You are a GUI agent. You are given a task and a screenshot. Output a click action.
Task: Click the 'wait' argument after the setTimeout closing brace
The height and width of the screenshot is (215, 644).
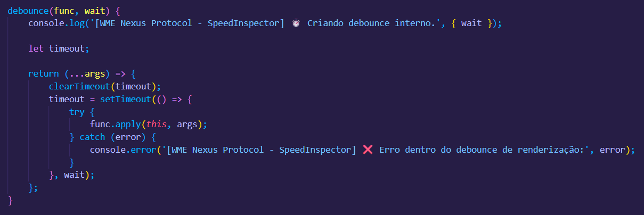point(75,175)
